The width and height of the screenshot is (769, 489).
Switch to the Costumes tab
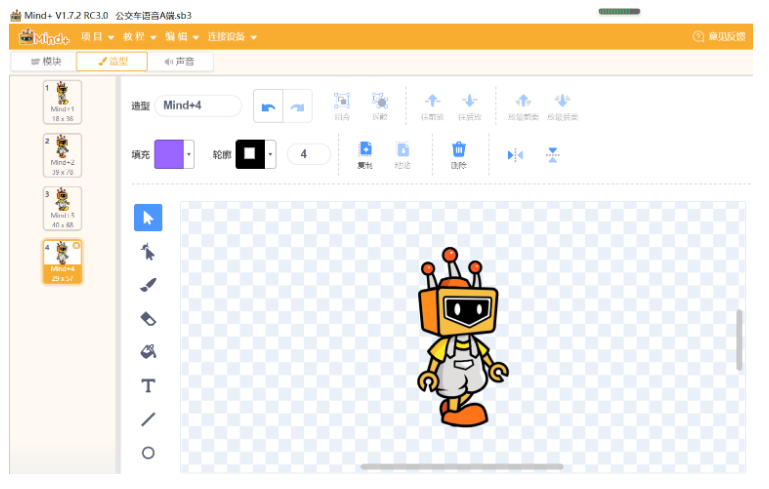click(x=112, y=61)
